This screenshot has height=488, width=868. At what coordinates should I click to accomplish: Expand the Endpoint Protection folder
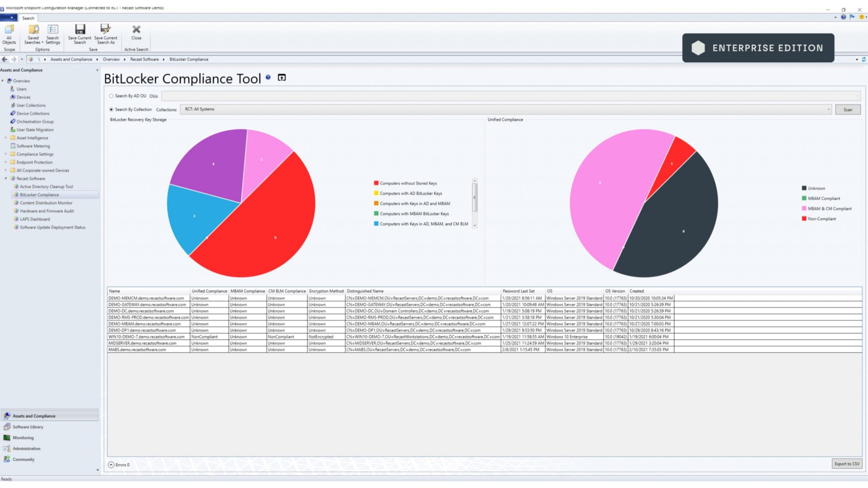6,162
